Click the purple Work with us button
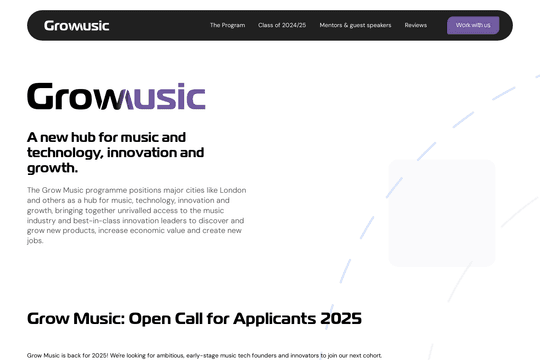Screen dimensions: 540x360 point(473,25)
